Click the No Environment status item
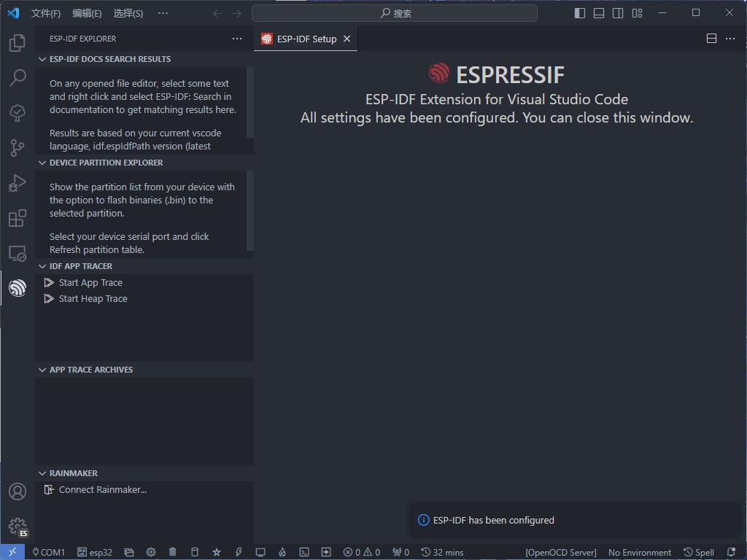The image size is (747, 560). point(639,552)
